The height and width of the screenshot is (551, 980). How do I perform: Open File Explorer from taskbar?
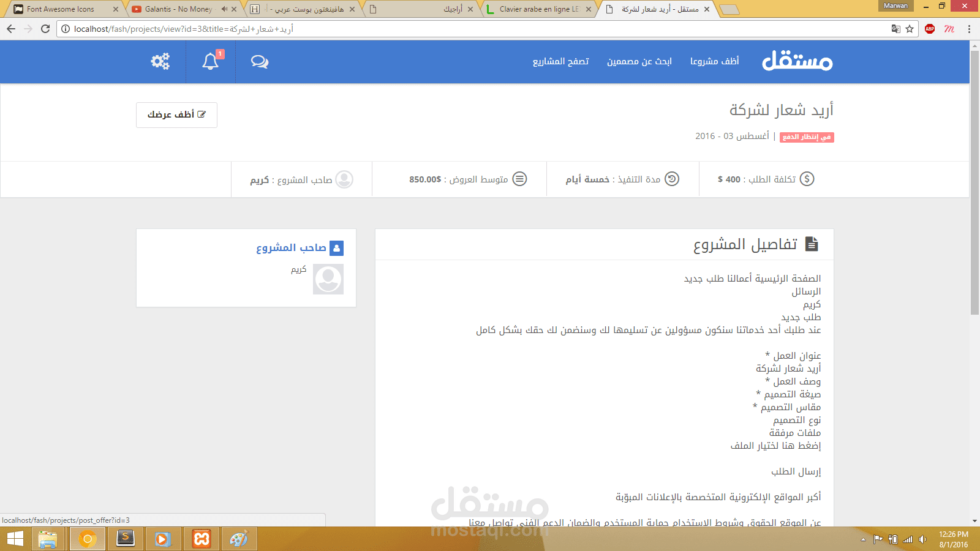pyautogui.click(x=48, y=539)
